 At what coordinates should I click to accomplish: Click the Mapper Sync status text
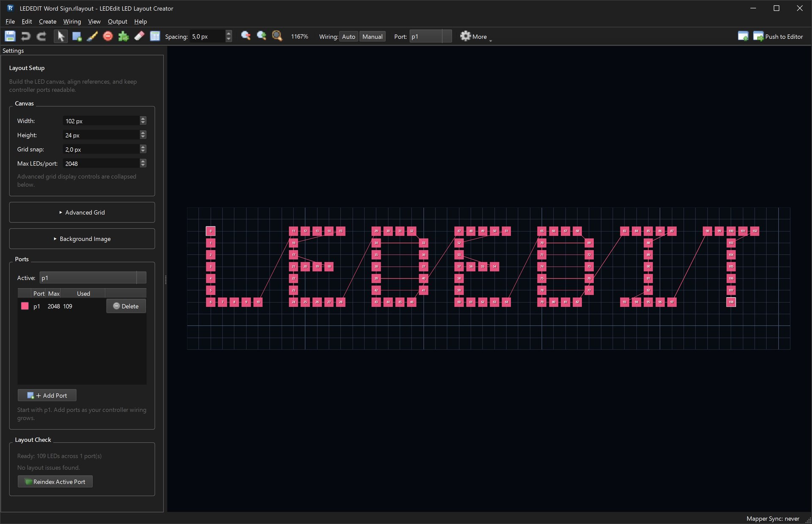(x=773, y=518)
